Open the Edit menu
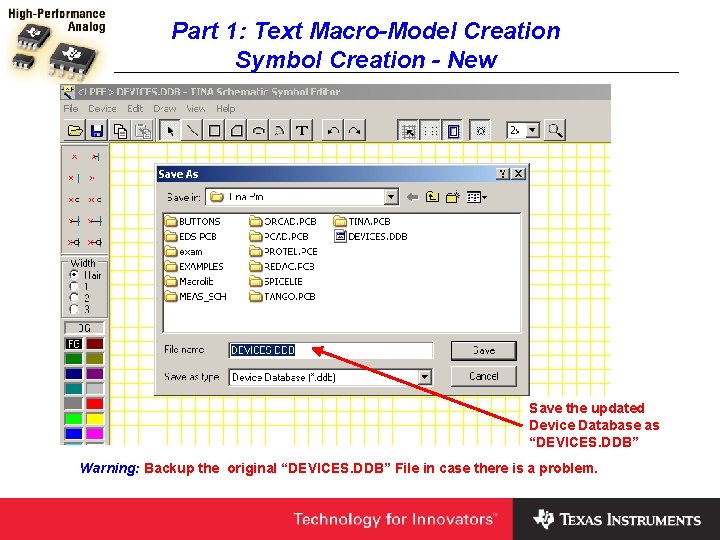The image size is (720, 540). pos(135,108)
